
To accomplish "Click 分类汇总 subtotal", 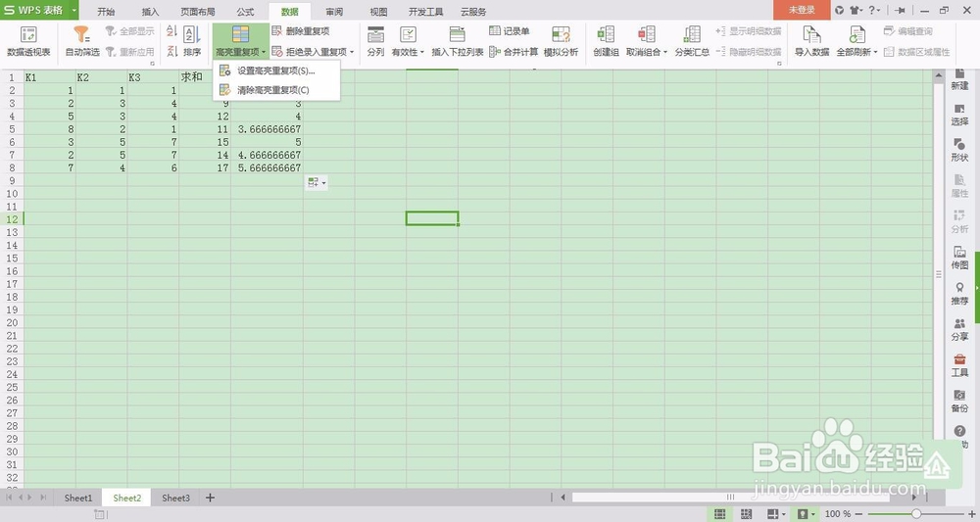I will click(692, 41).
